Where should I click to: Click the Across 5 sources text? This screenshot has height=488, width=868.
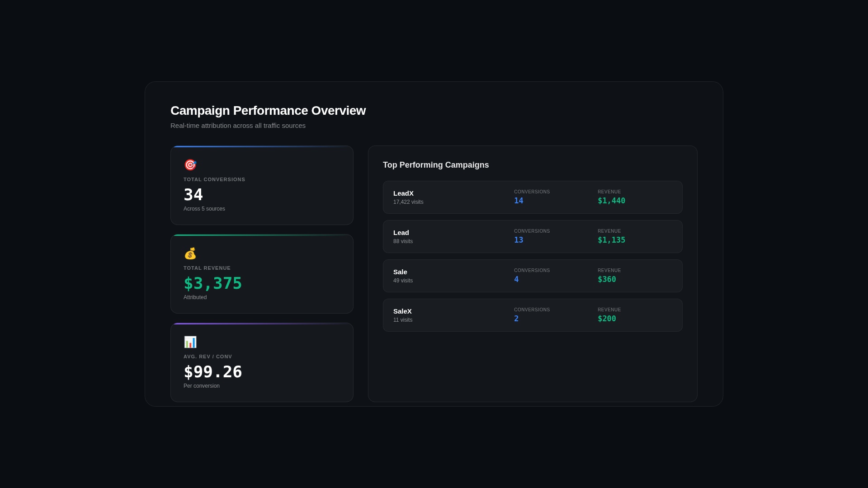204,209
